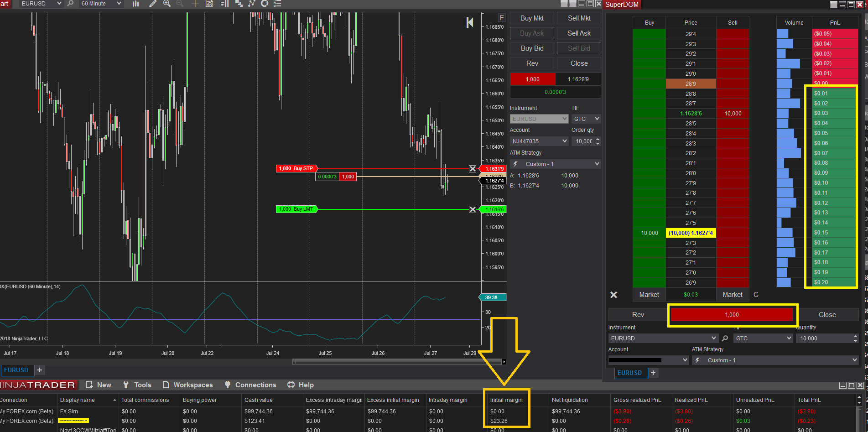Cancel the Buy LMT order on chart

[473, 209]
